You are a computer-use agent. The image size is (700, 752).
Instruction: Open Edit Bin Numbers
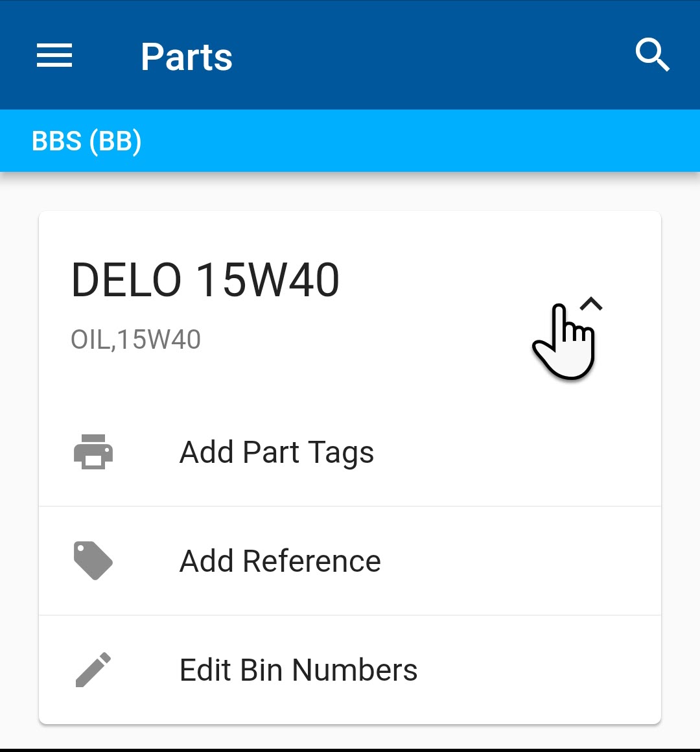[x=298, y=670]
